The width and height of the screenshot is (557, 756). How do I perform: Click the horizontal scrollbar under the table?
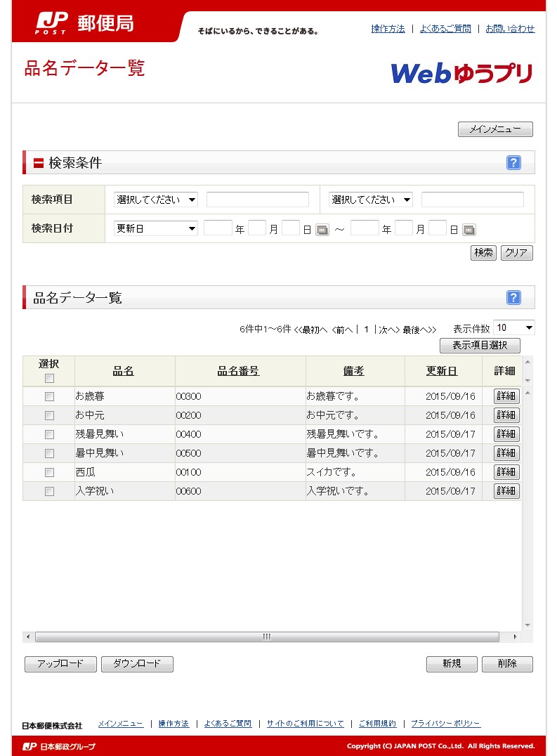pyautogui.click(x=267, y=637)
